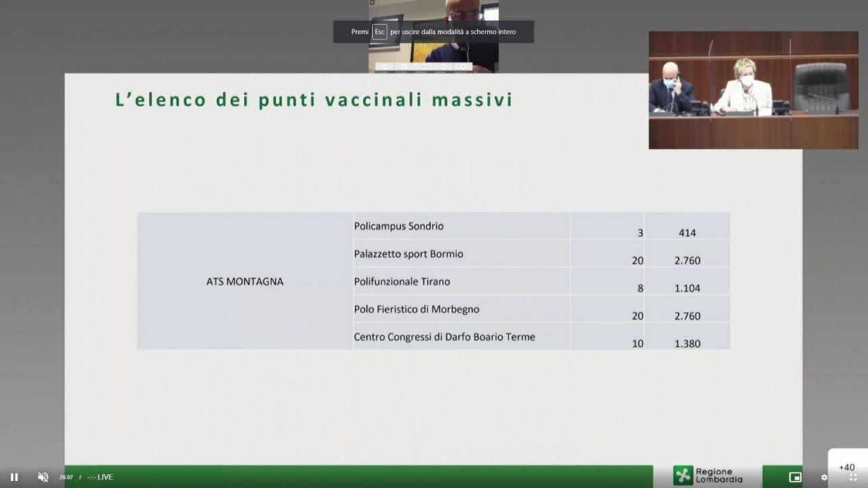
Task: Click the slide title about punti vaccinali
Action: (x=314, y=100)
